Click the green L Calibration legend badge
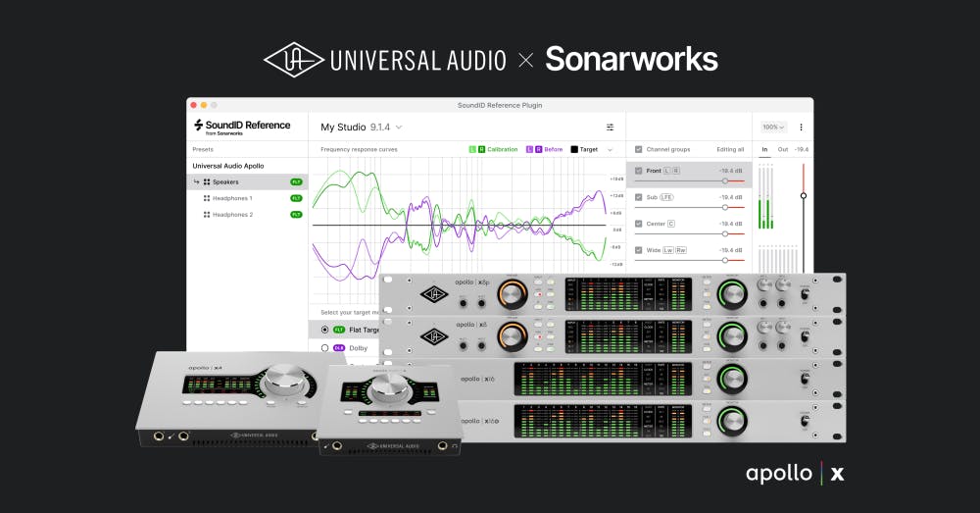This screenshot has height=513, width=980. click(472, 149)
